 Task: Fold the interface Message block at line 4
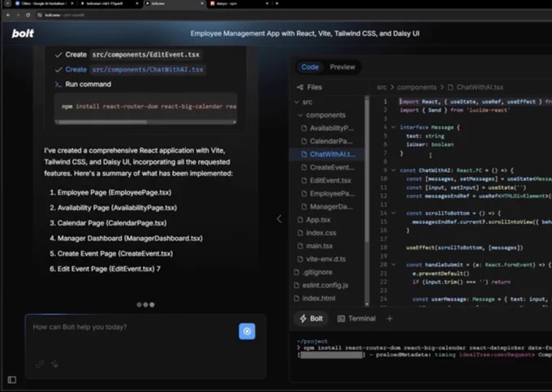394,127
